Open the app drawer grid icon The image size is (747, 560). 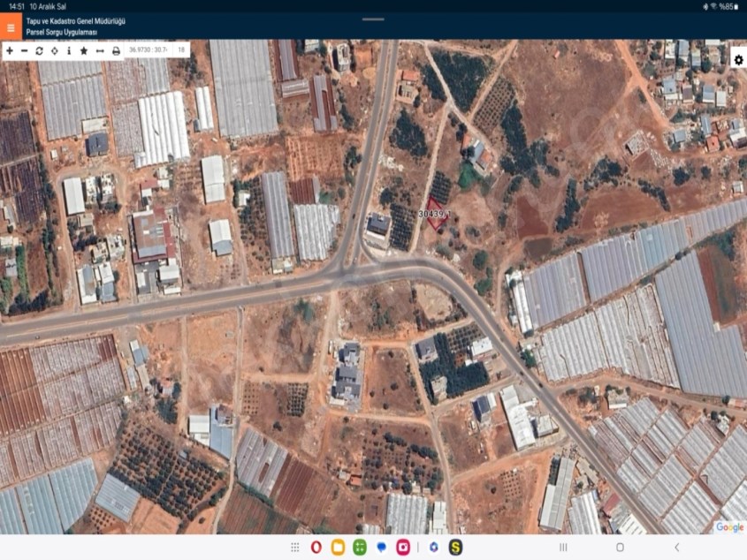tap(294, 548)
